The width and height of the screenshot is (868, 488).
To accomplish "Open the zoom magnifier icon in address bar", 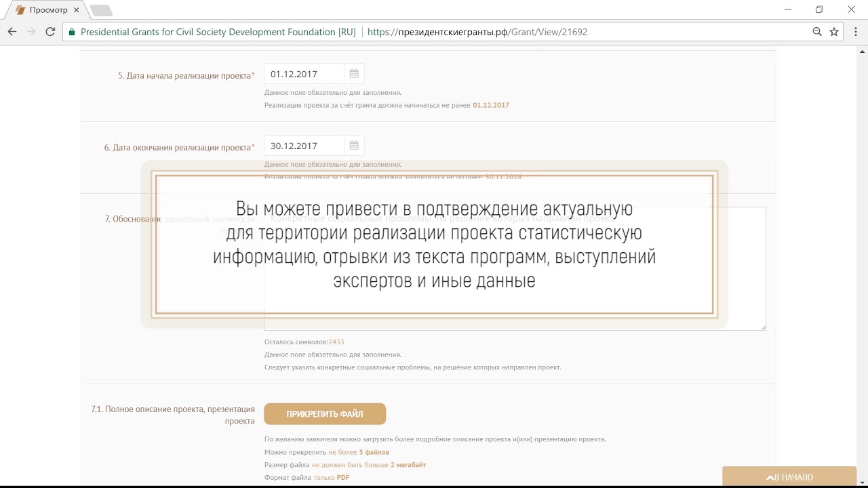I will pyautogui.click(x=817, y=32).
